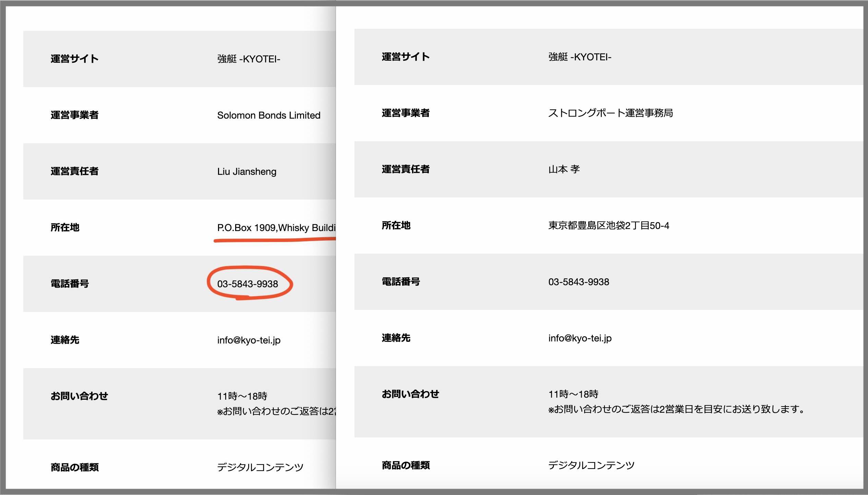This screenshot has height=495, width=868.
Task: Select the 11時〜18時 inquiry hours on left table
Action: click(243, 396)
